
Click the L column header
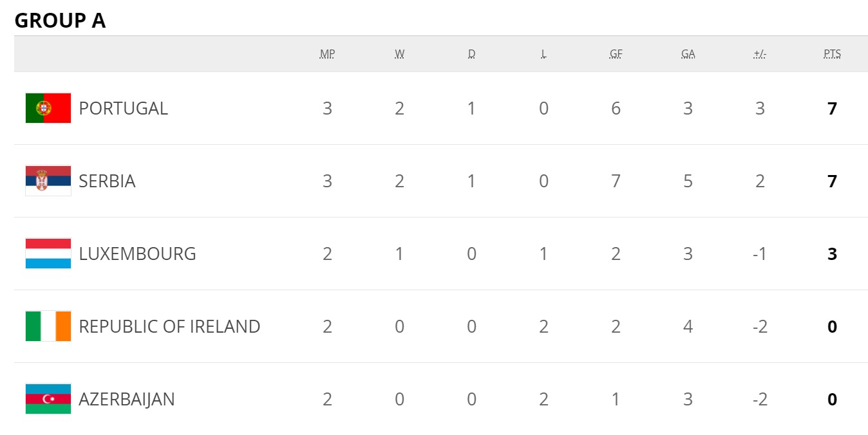(543, 54)
